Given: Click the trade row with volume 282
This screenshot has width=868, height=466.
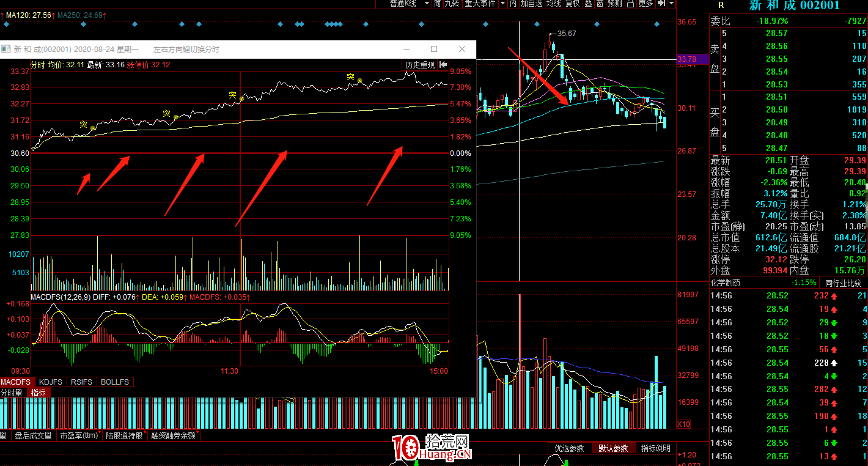Looking at the screenshot, I should click(x=789, y=389).
